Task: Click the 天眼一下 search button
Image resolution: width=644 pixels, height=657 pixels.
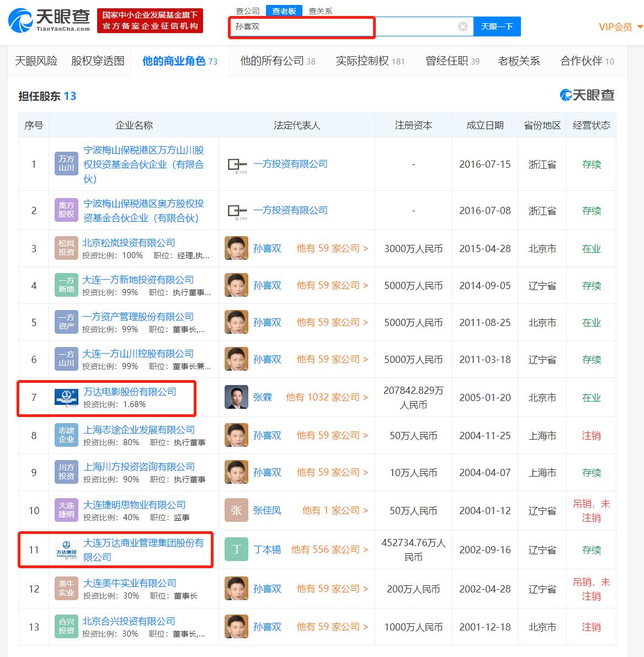Action: [x=497, y=26]
